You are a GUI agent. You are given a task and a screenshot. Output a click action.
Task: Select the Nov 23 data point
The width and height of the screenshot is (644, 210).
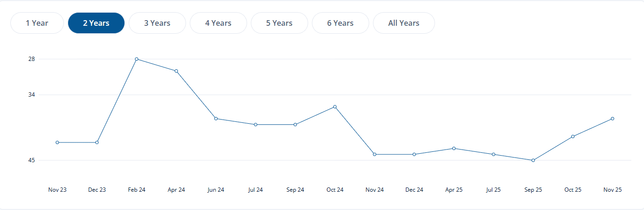pyautogui.click(x=57, y=142)
